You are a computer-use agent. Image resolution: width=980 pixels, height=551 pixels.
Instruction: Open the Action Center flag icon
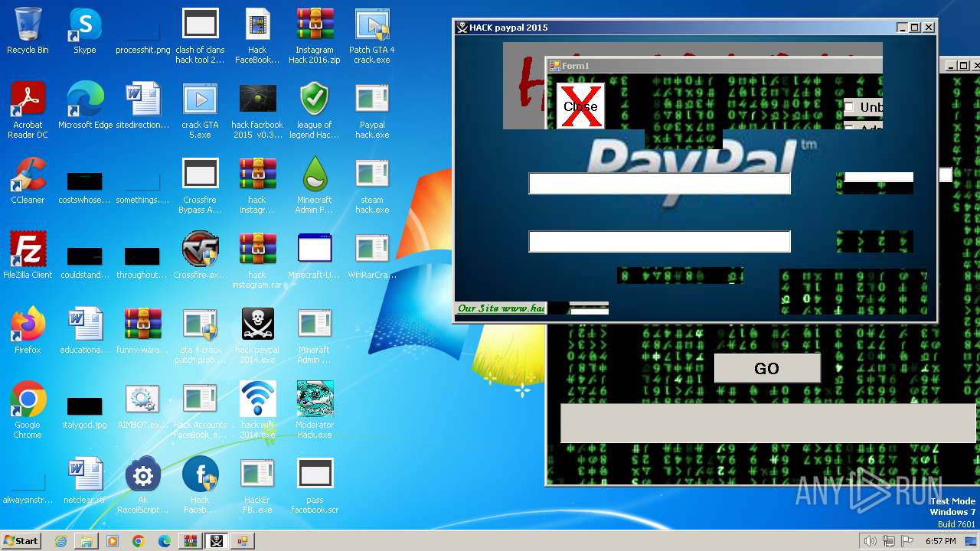[x=907, y=541]
